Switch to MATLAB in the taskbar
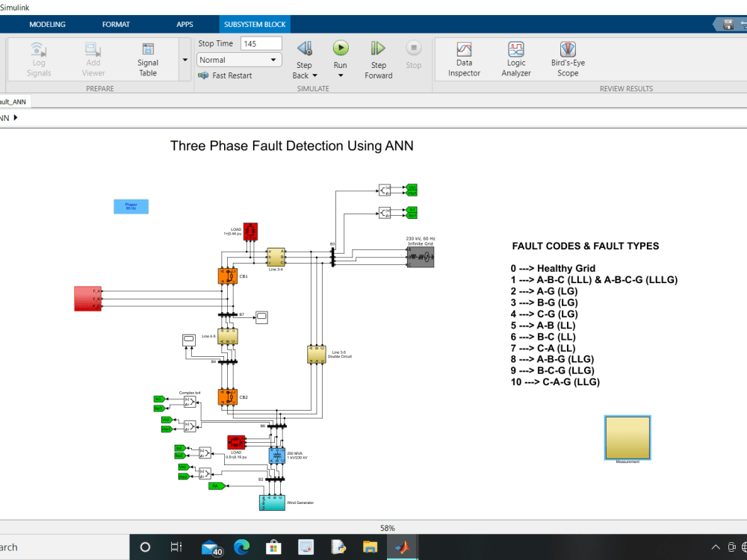Viewport: 747px width, 560px height. [403, 547]
